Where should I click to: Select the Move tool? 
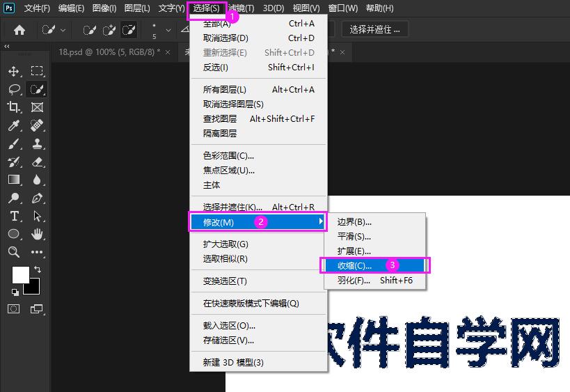coord(14,71)
